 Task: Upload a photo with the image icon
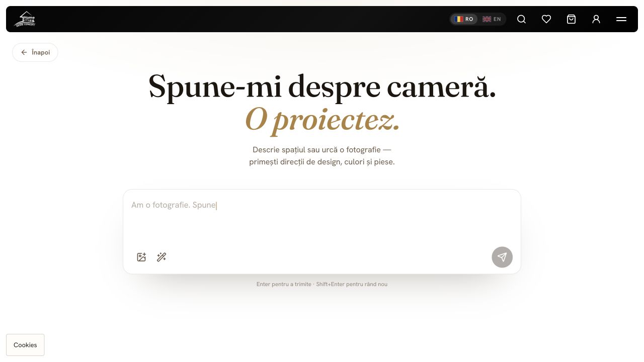[141, 257]
